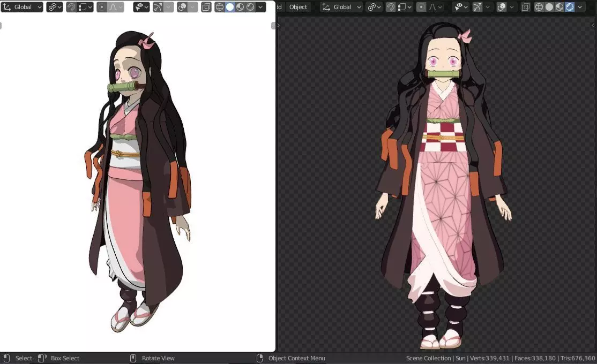This screenshot has height=364, width=597.
Task: Click the Box Select mouse-drag icon
Action: click(x=42, y=358)
